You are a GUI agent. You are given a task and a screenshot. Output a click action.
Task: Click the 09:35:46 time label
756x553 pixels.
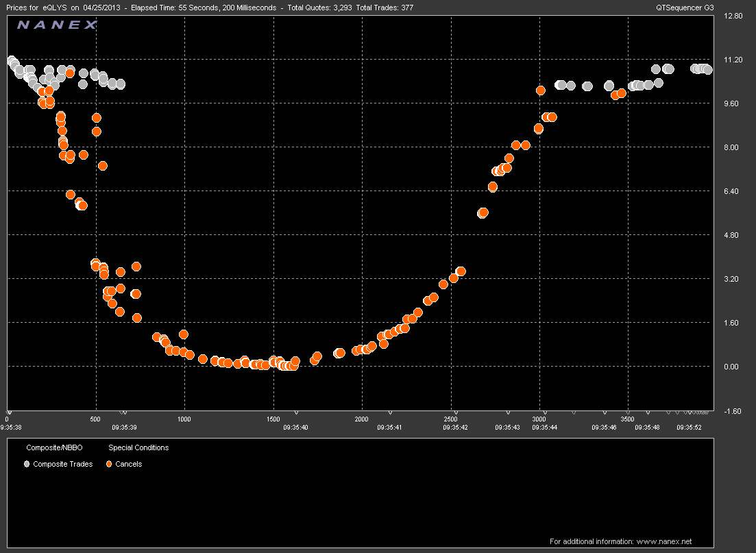coord(604,427)
